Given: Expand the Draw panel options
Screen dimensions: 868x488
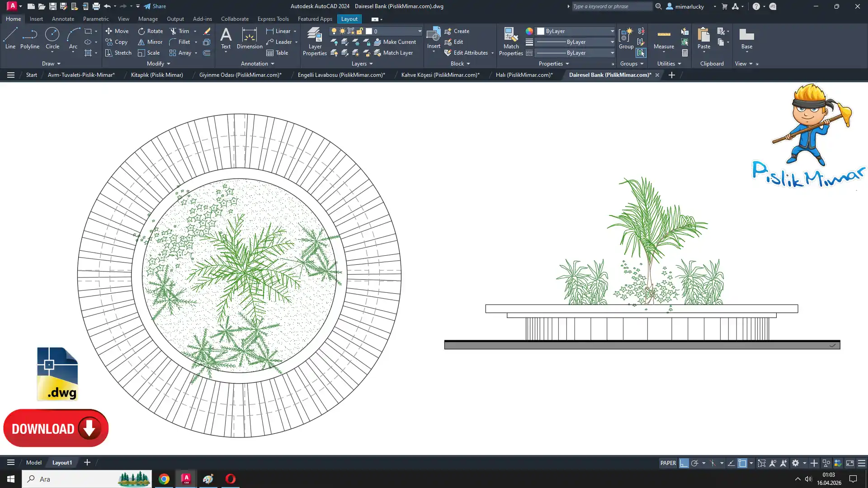Looking at the screenshot, I should (x=51, y=64).
